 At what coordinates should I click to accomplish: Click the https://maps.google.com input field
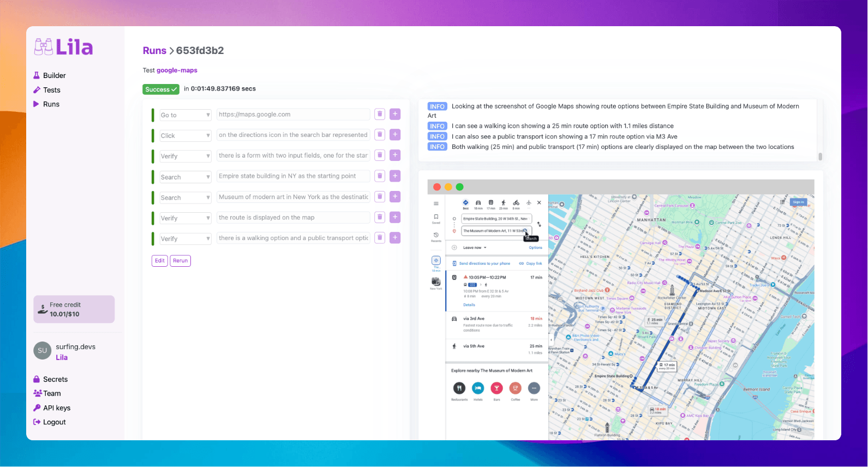293,115
